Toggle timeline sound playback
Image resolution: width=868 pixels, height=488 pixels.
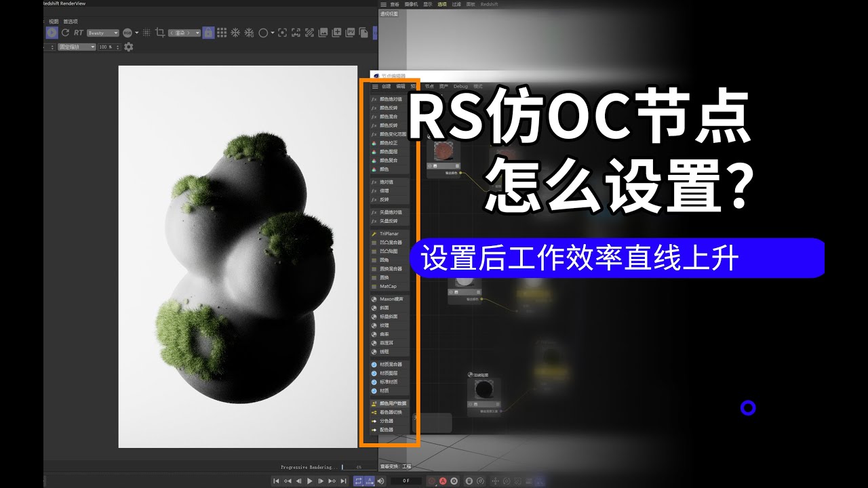(x=380, y=481)
